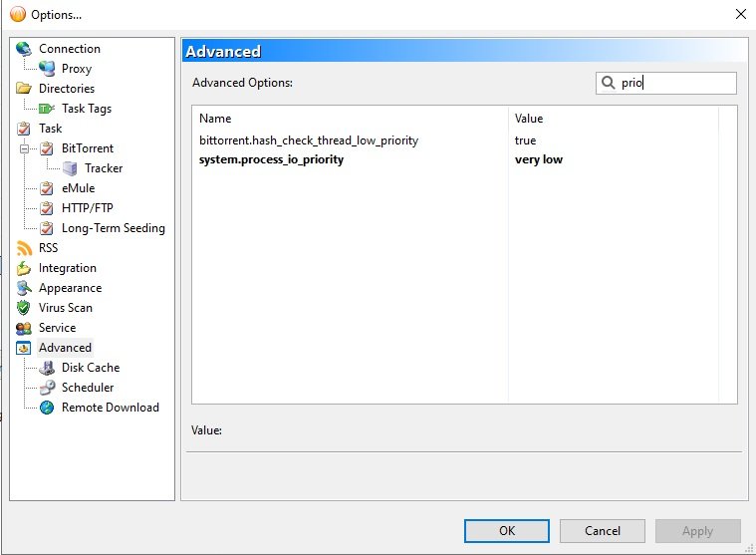The image size is (756, 555).
Task: Click the Task Tags icon
Action: click(47, 109)
